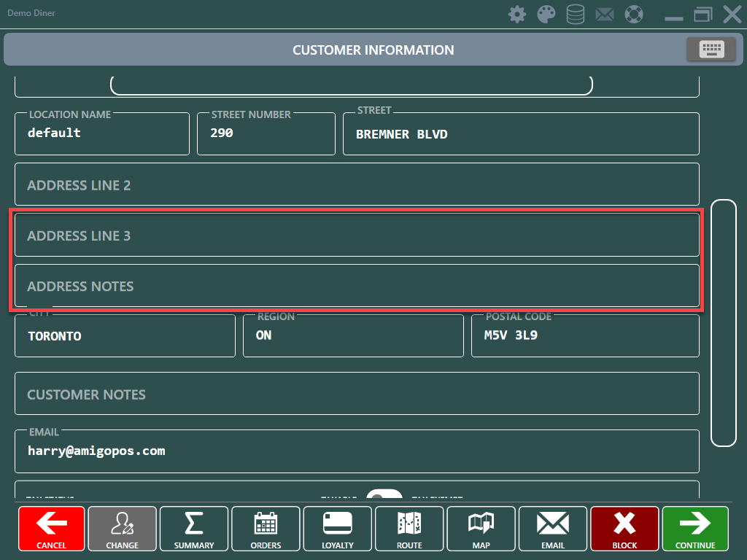Open the color theme palette icon
The image size is (747, 560).
click(x=546, y=15)
